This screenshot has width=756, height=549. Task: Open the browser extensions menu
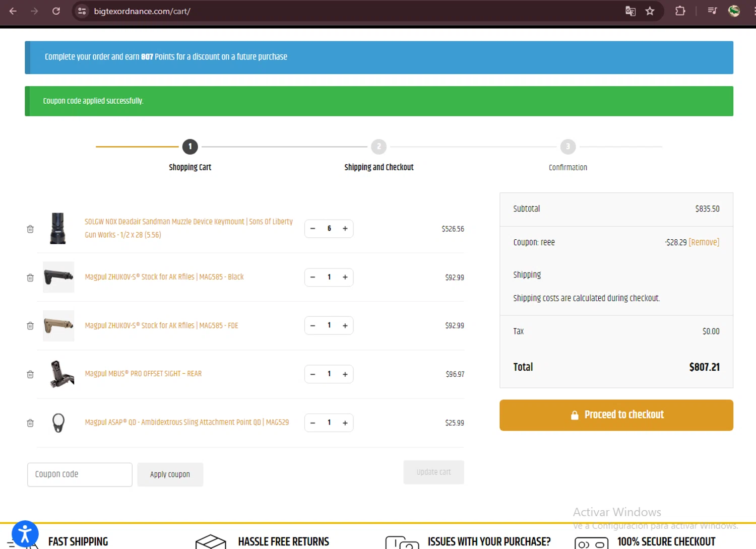680,11
